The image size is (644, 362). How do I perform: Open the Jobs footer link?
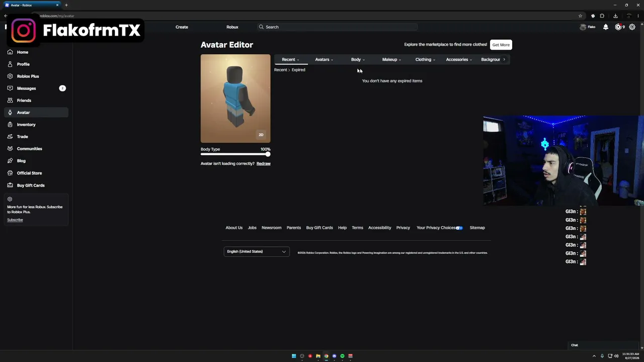(252, 228)
